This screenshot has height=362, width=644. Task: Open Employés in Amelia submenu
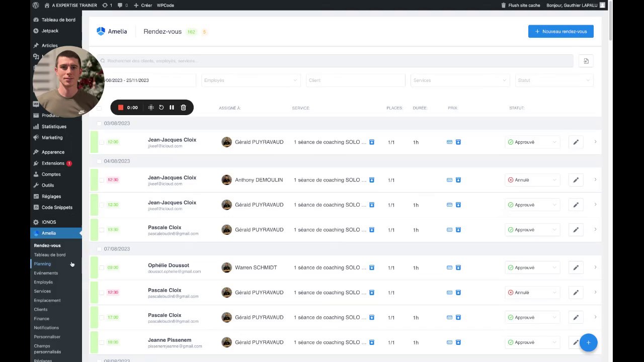point(43,282)
